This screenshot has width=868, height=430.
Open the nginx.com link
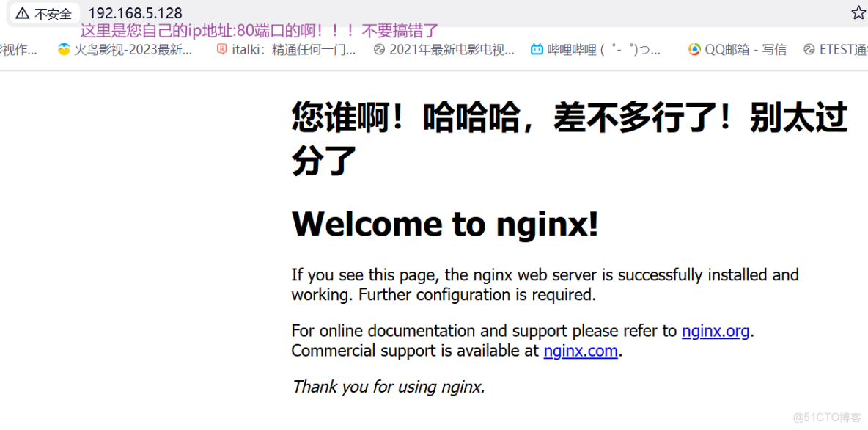pyautogui.click(x=580, y=351)
